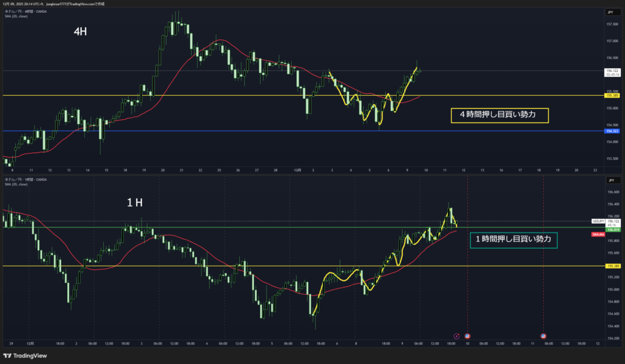Click the USD/JPY 1H symbol title in the lower chart
Image resolution: width=625 pixels, height=364 pixels.
26,180
